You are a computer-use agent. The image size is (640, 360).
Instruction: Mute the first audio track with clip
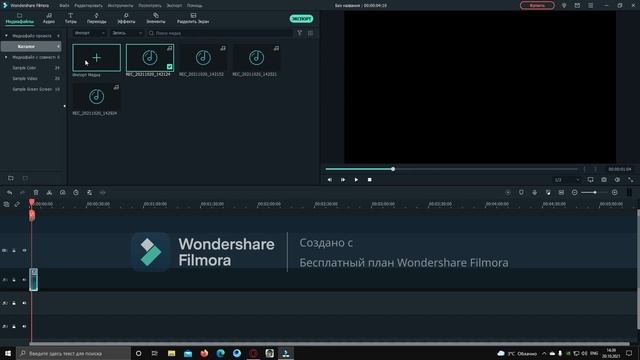point(24,280)
